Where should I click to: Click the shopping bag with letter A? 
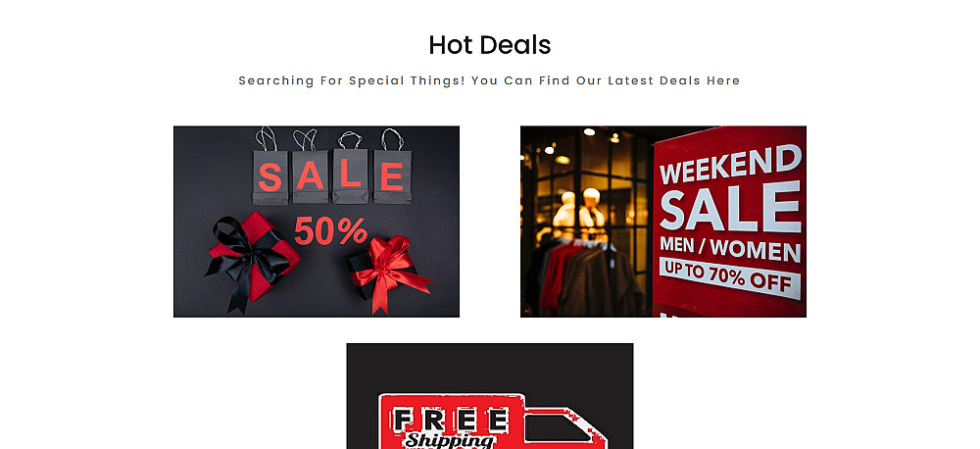point(310,176)
